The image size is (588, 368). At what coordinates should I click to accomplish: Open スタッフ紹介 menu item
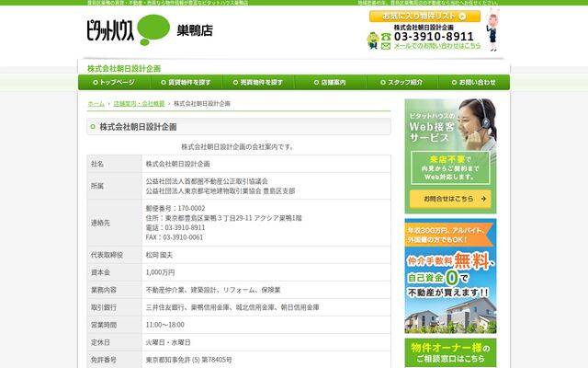(x=402, y=82)
